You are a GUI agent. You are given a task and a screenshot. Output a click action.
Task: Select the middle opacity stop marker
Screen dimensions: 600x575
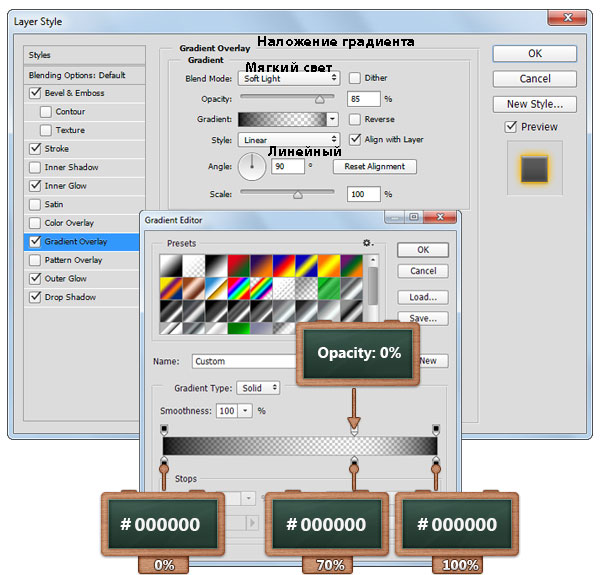coord(354,431)
